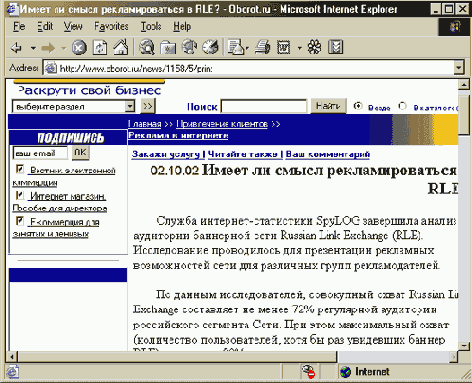
Task: Click the Forward arrow button
Action: pos(48,48)
